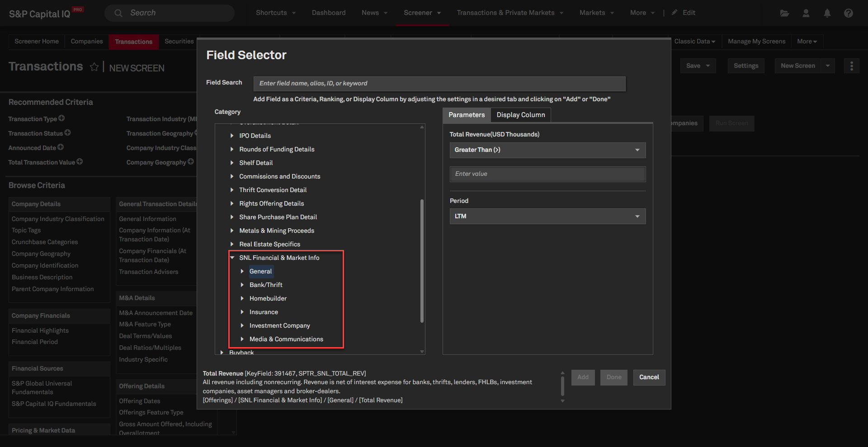This screenshot has width=868, height=447.
Task: Expand Media & Communications subcategory
Action: [242, 339]
